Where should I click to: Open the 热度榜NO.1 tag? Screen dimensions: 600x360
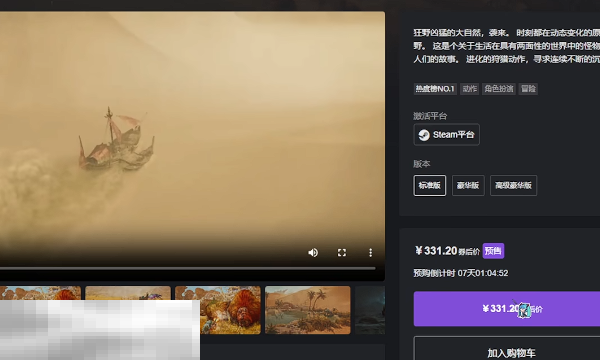(x=435, y=89)
